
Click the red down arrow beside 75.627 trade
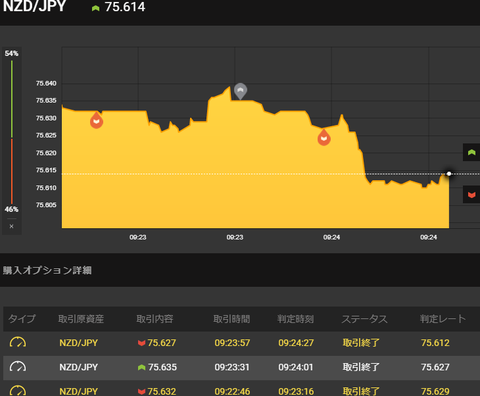142,343
